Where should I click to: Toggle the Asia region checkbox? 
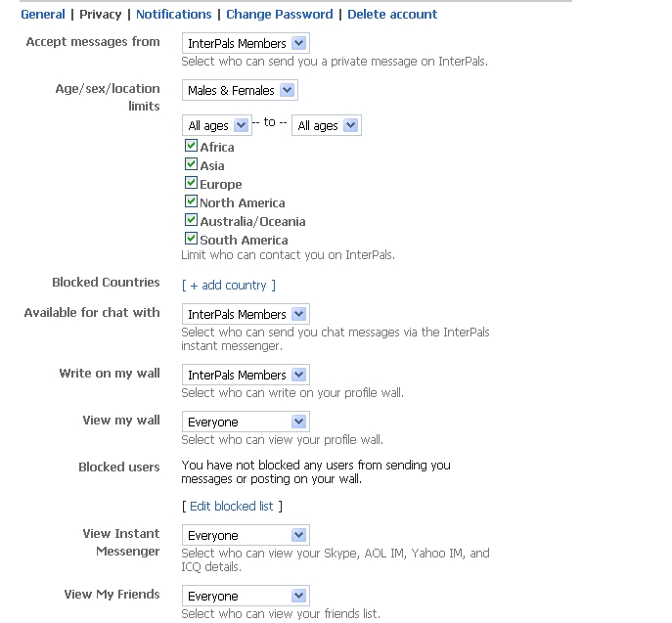[191, 164]
